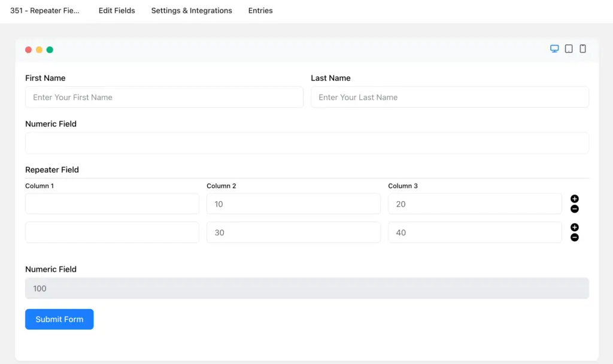This screenshot has height=364, width=613.
Task: Go to the Entries tab
Action: pyautogui.click(x=260, y=11)
